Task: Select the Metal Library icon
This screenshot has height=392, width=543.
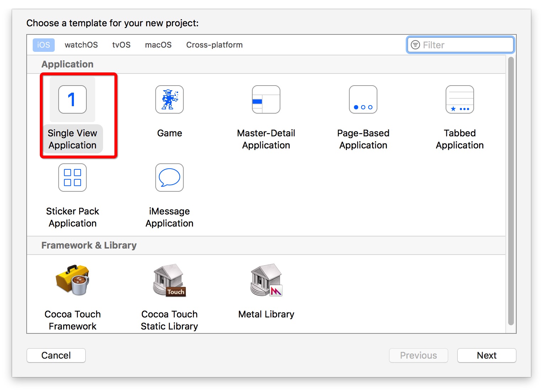Action: pyautogui.click(x=266, y=280)
